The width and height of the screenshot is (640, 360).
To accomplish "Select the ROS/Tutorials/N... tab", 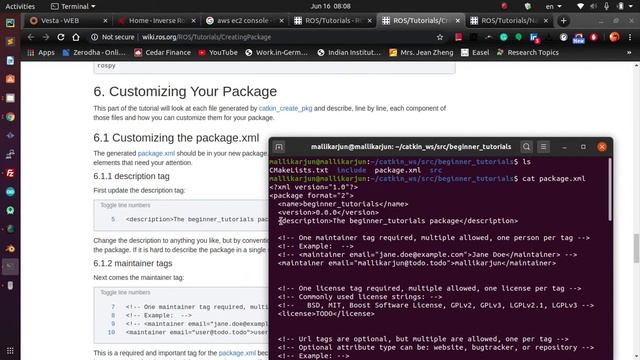I will click(509, 21).
